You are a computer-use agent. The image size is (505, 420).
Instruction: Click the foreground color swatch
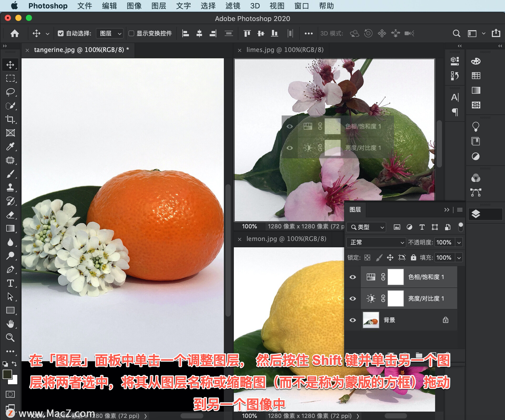click(7, 374)
